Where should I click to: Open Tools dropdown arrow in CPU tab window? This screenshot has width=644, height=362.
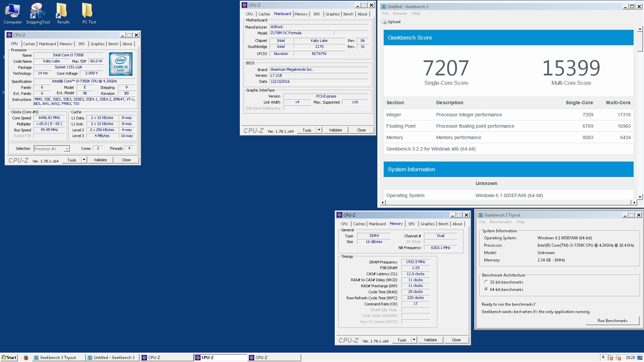(84, 160)
